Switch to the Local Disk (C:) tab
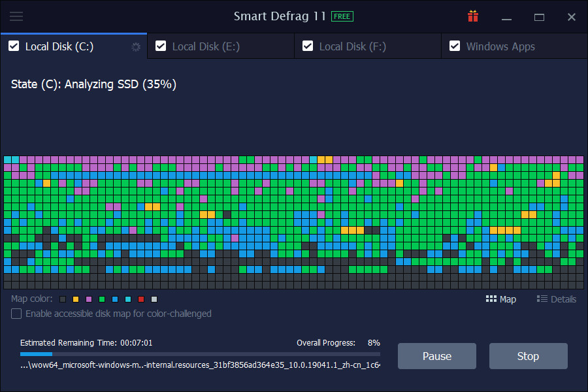This screenshot has height=392, width=588. coord(74,46)
